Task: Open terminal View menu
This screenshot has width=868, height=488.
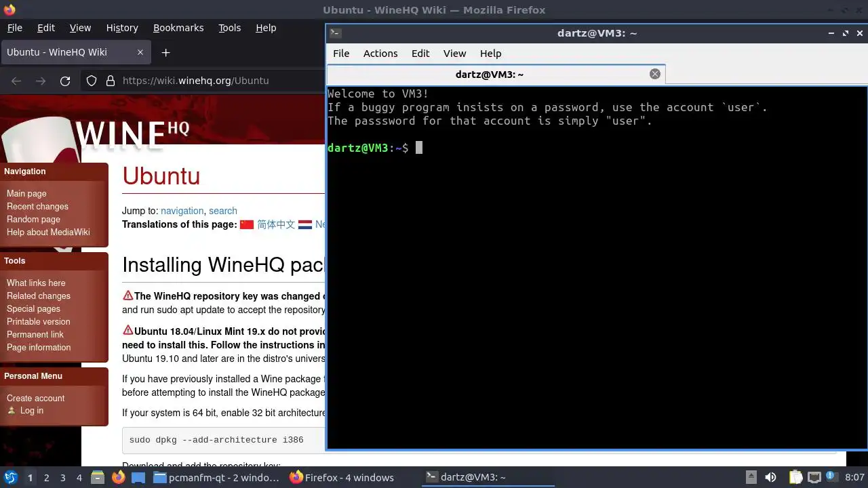Action: [454, 54]
